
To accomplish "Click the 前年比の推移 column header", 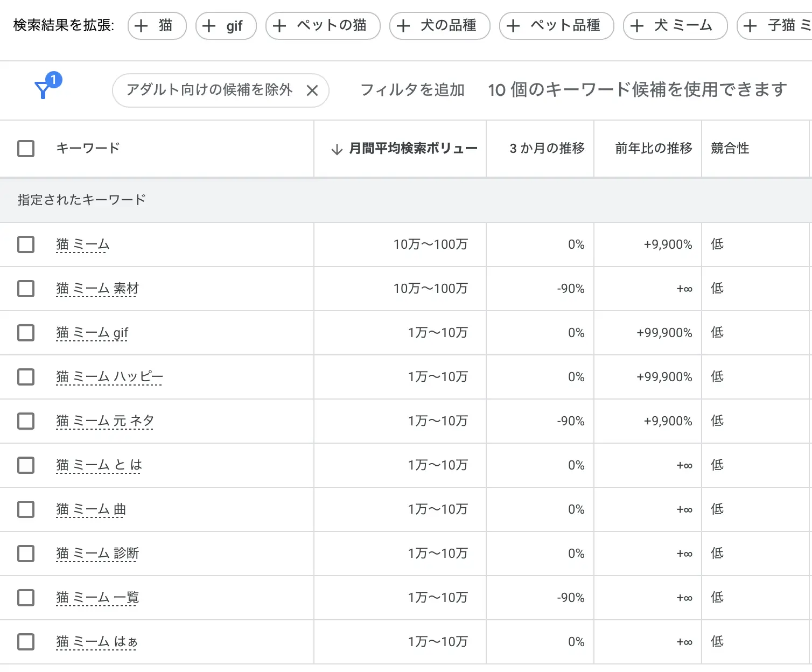I will (653, 149).
